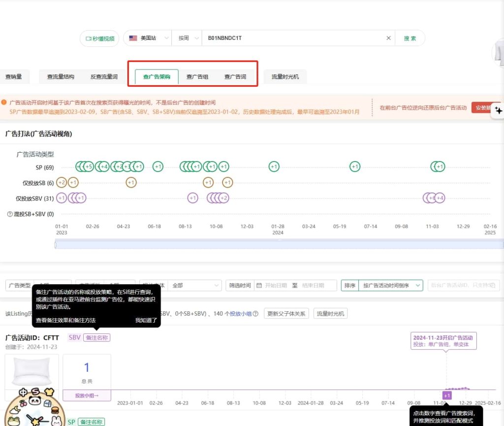Click the 秒懂视频 video button
This screenshot has height=426, width=504.
(99, 38)
